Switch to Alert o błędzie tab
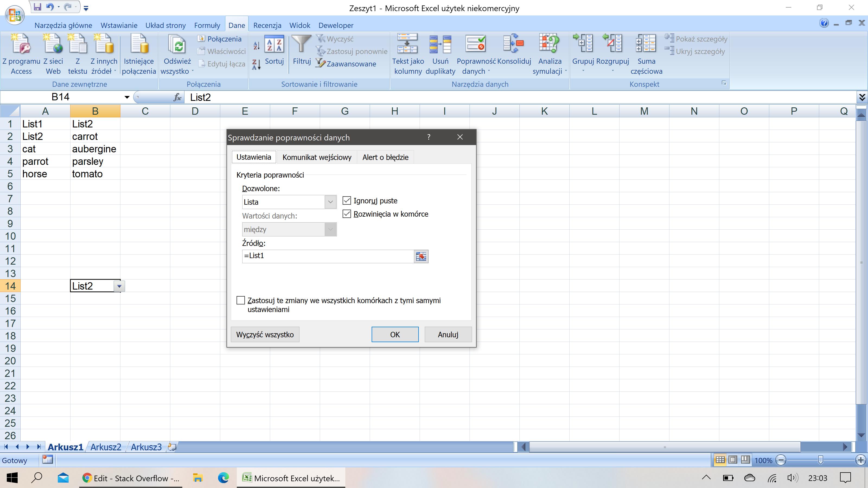This screenshot has width=868, height=488. tap(385, 157)
